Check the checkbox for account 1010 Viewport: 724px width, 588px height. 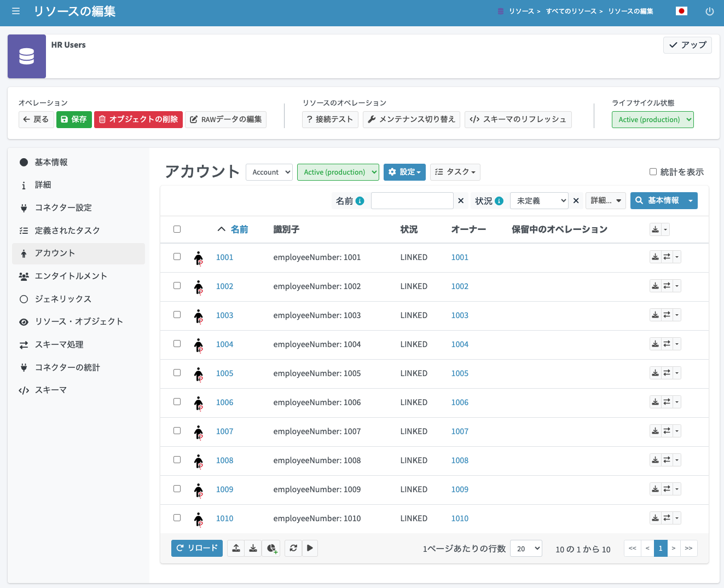pyautogui.click(x=177, y=517)
